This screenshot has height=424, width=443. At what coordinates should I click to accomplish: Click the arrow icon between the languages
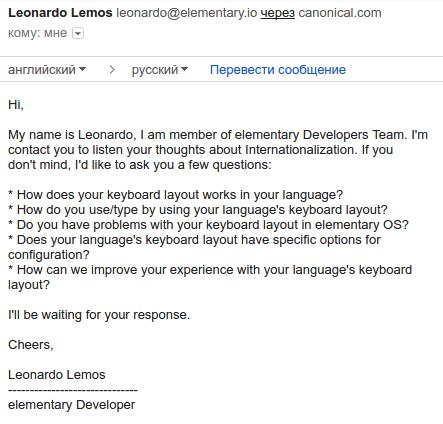tap(112, 70)
